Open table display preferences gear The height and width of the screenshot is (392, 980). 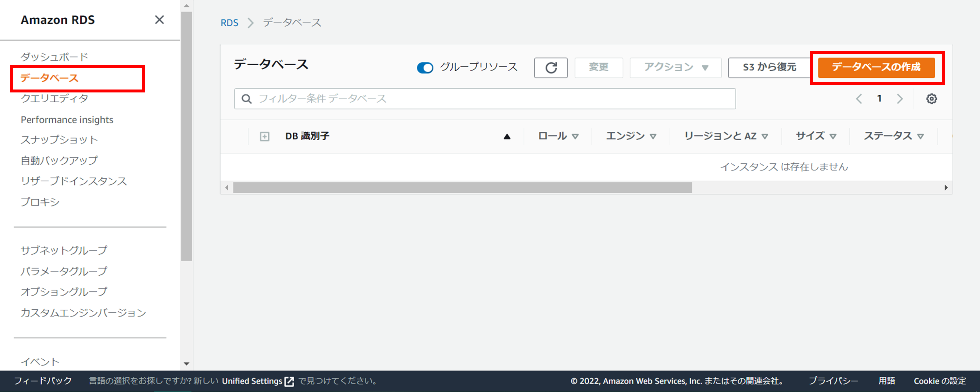(932, 98)
